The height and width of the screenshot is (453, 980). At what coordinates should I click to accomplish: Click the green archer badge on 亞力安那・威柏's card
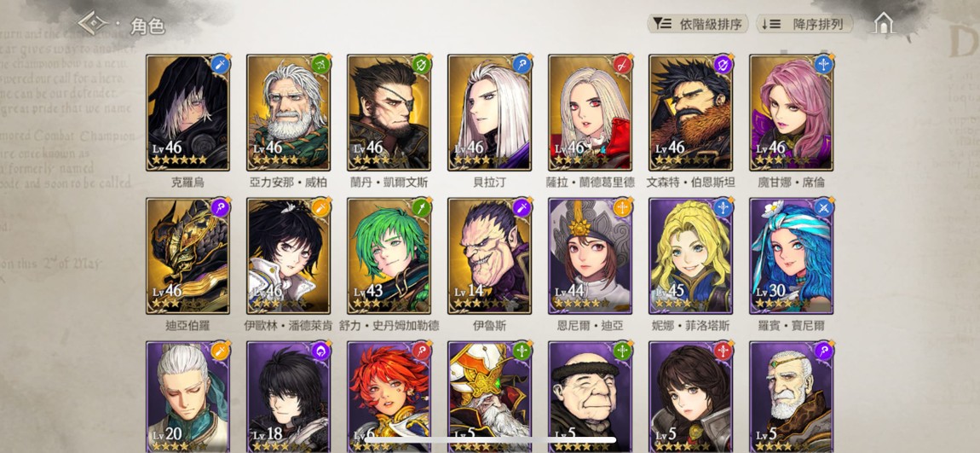point(320,64)
